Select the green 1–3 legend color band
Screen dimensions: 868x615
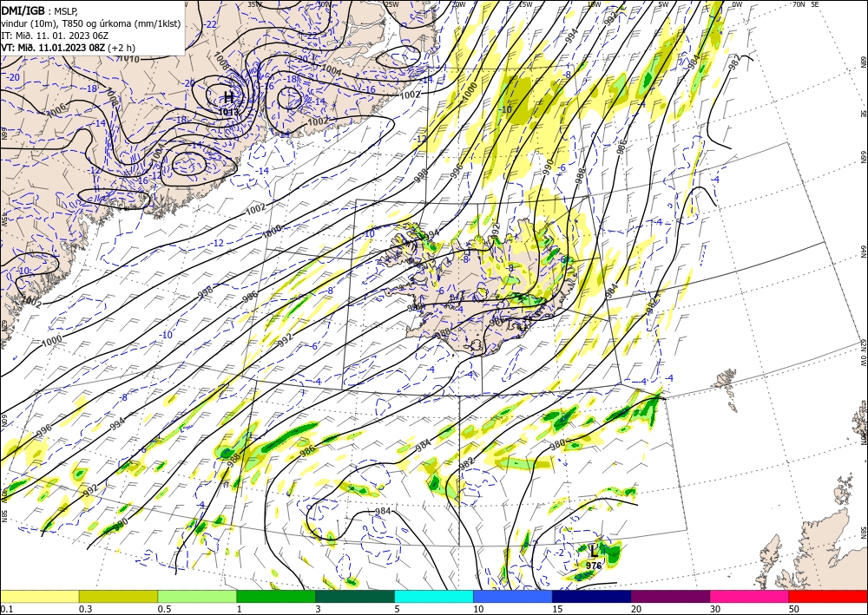[276, 596]
